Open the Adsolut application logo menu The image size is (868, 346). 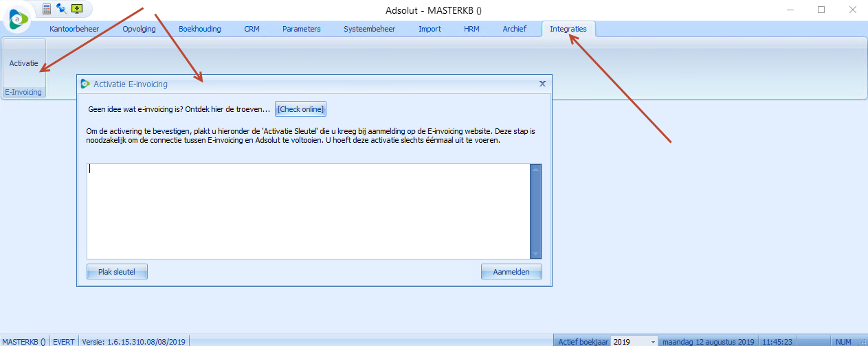[x=18, y=19]
